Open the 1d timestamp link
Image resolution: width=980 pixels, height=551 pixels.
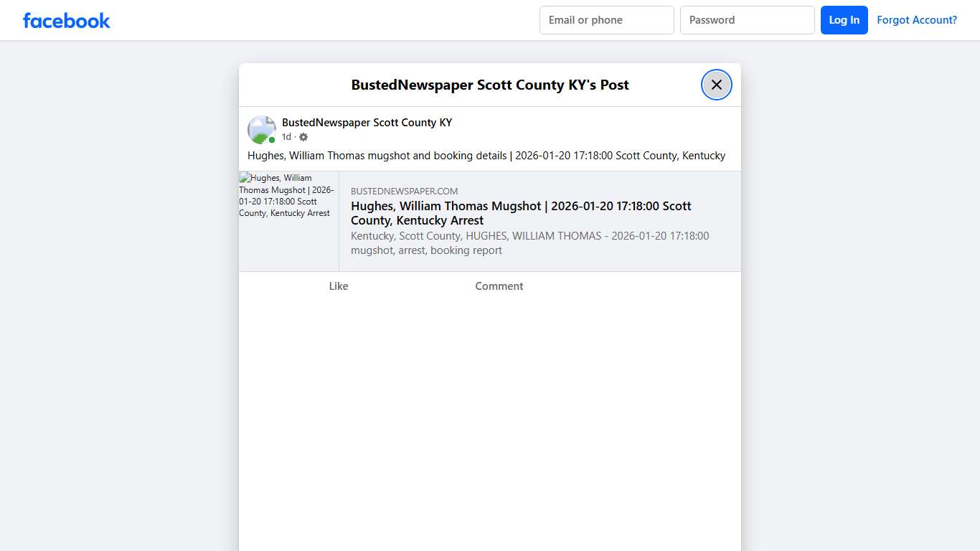[x=285, y=136]
